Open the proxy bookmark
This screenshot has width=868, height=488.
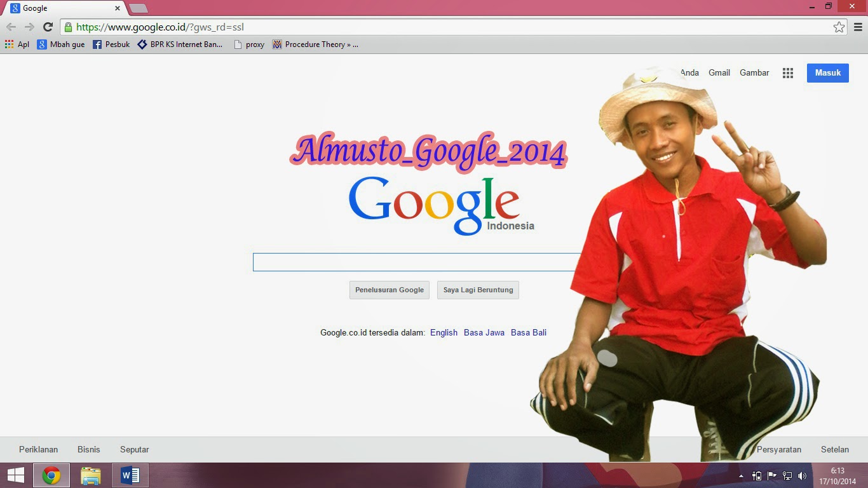point(249,44)
